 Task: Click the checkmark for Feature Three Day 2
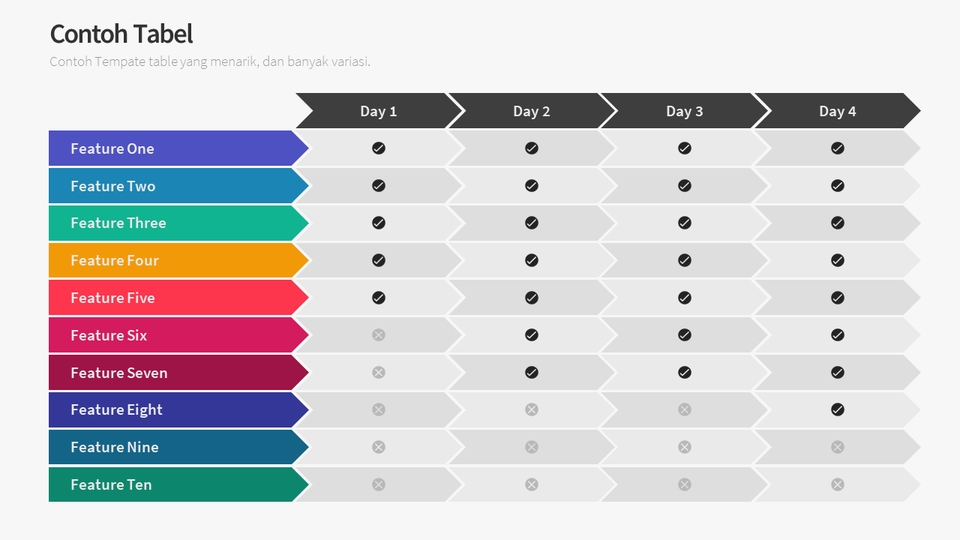531,223
